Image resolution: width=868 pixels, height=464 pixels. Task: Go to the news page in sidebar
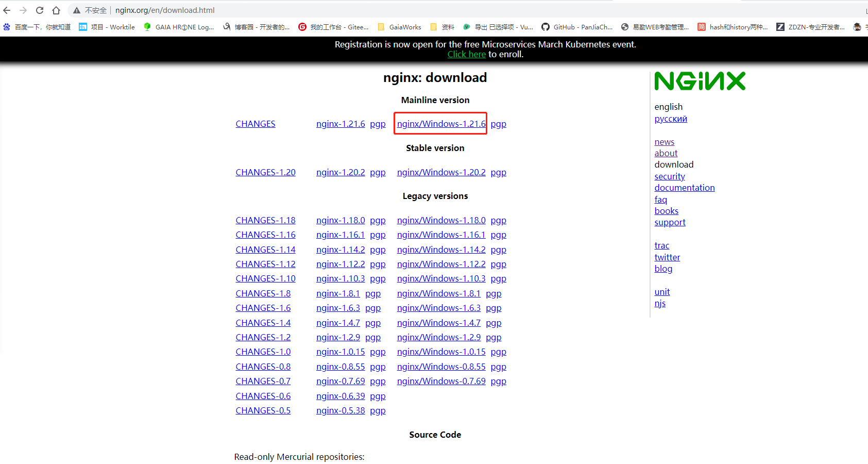click(665, 142)
